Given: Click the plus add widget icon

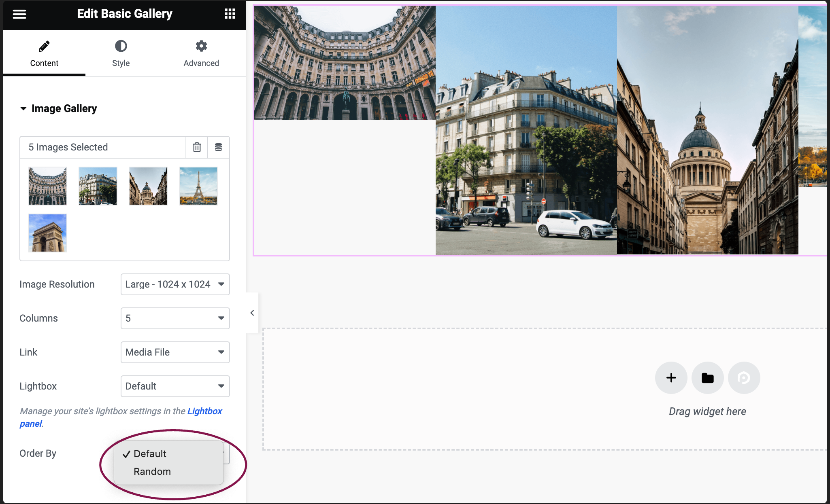Looking at the screenshot, I should click(671, 378).
